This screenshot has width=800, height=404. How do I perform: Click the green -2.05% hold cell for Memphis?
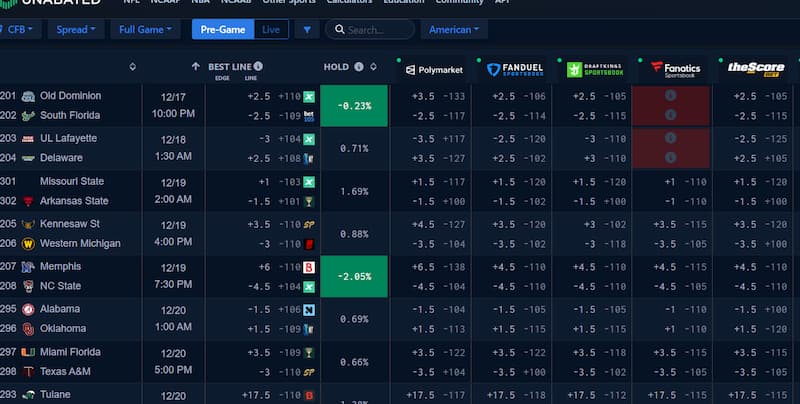click(353, 276)
